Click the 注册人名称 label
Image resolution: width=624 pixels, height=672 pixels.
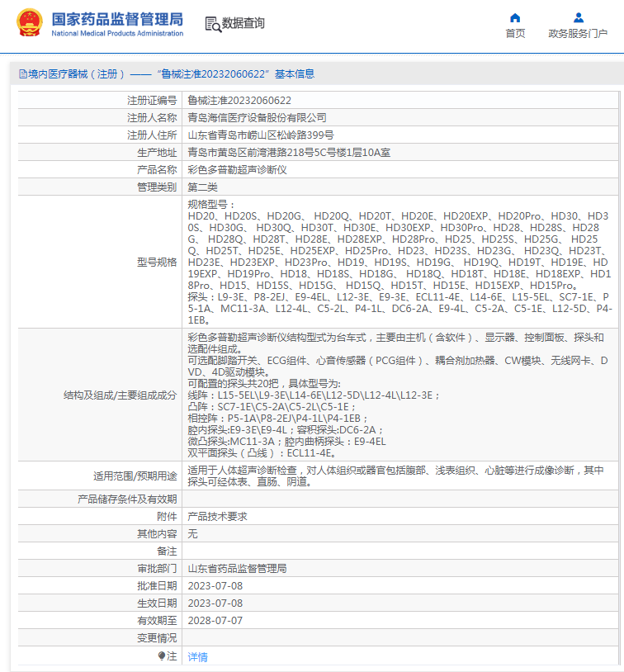point(152,118)
